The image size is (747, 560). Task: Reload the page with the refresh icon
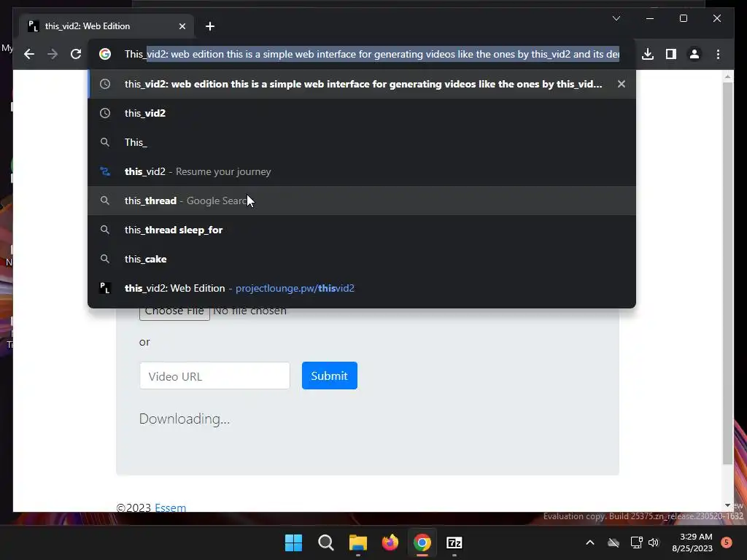76,54
